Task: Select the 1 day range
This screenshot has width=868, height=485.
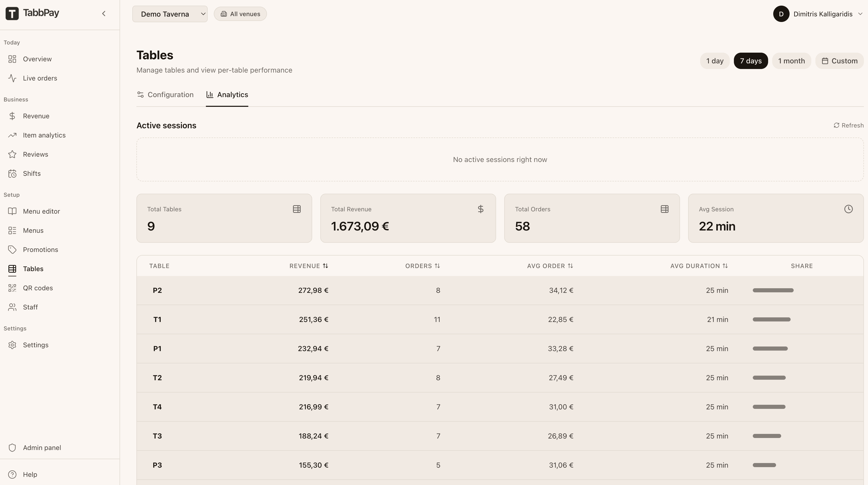Action: point(715,61)
